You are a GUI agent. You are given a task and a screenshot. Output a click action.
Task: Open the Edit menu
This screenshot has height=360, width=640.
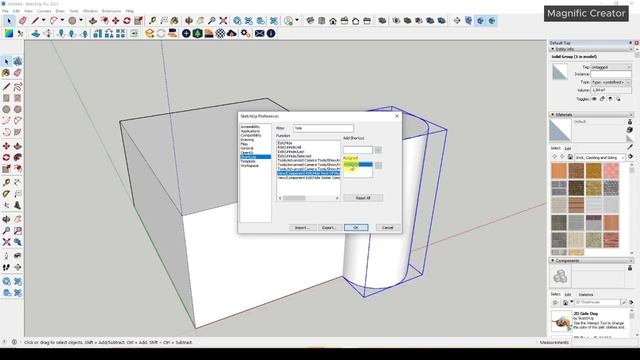16,11
